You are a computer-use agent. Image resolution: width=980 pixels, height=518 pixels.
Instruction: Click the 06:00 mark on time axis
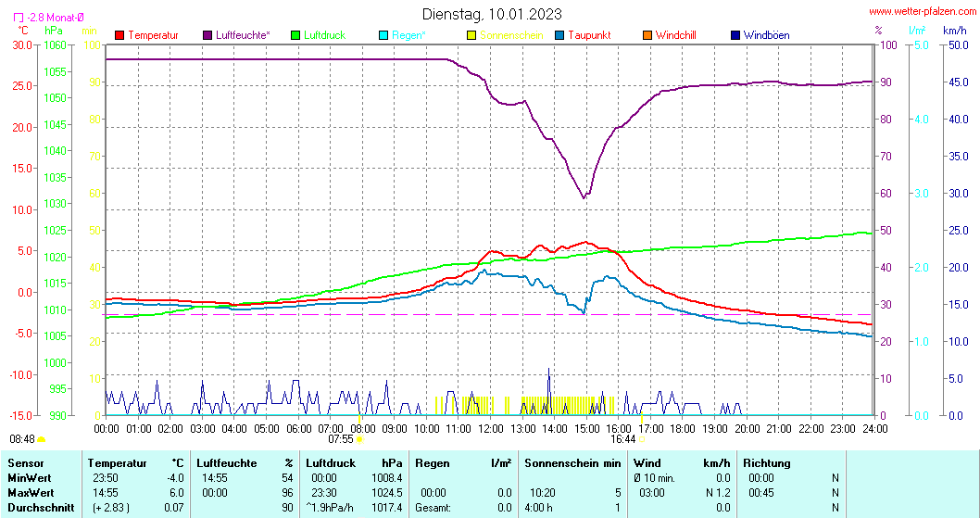click(299, 428)
